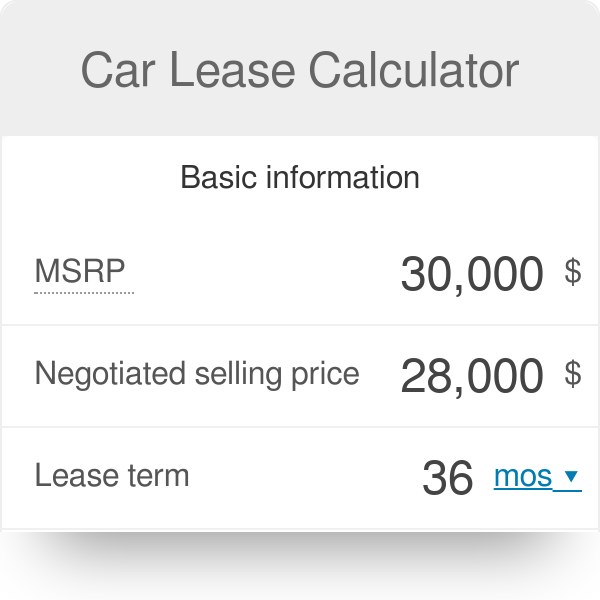Expand the lease term unit dropdown arrow
The height and width of the screenshot is (600, 600).
pos(571,476)
